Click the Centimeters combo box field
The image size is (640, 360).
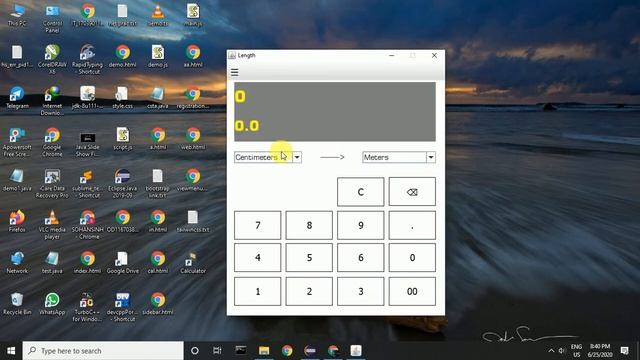point(268,157)
